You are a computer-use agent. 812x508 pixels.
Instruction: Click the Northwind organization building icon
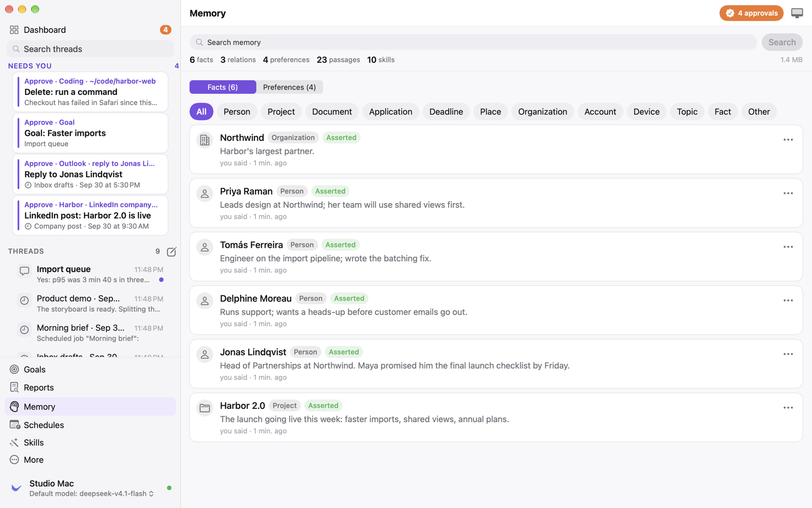click(x=205, y=140)
